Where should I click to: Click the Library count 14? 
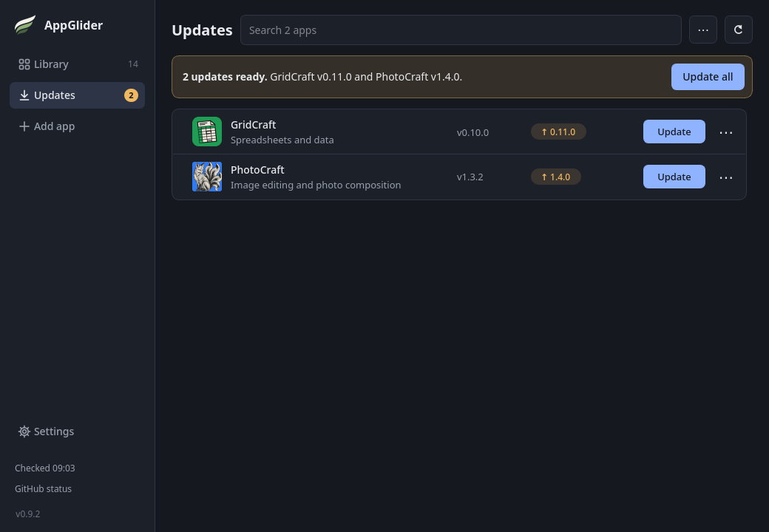[x=133, y=64]
